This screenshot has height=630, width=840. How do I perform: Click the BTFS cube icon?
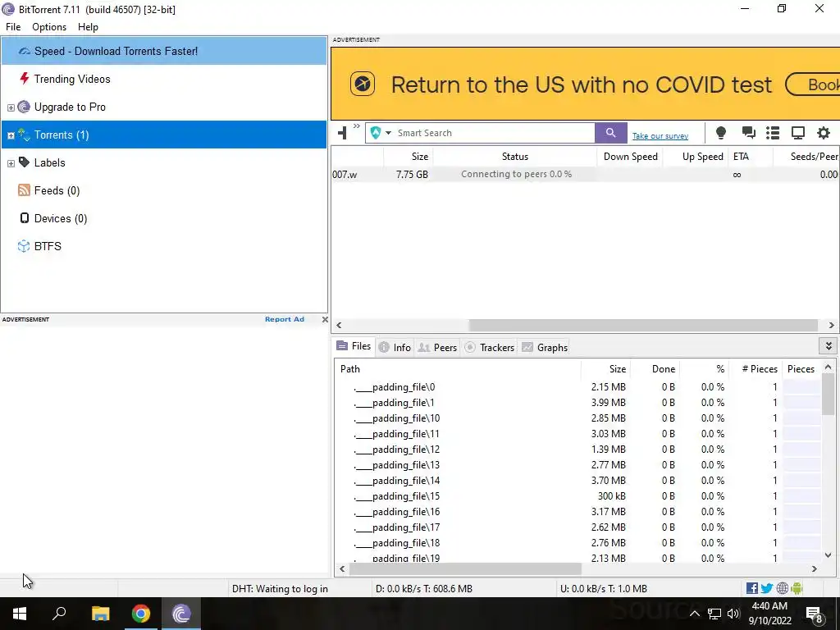click(x=24, y=246)
